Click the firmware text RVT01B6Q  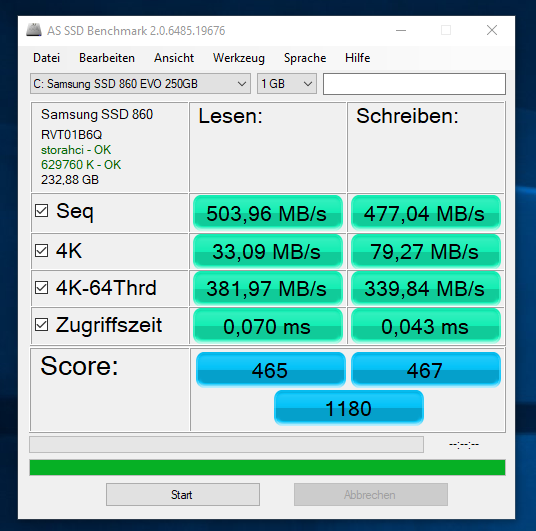(71, 134)
